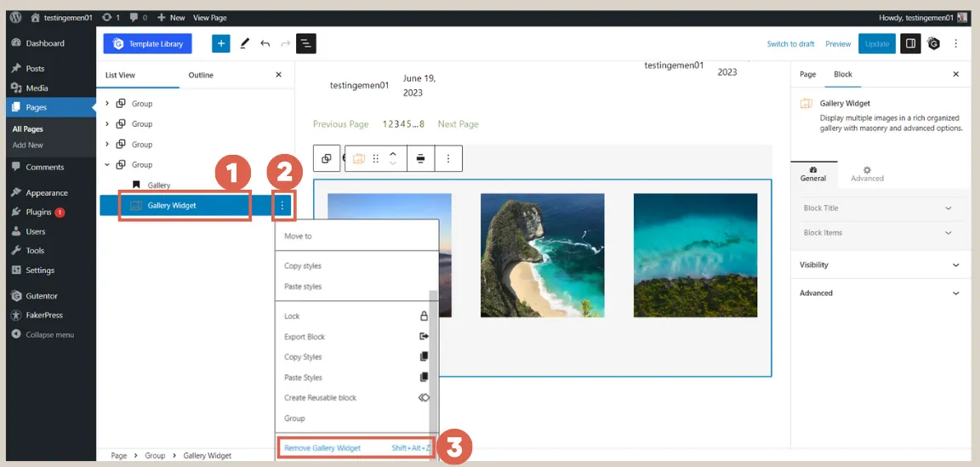The image size is (980, 467).
Task: Open the Gutentor icon in top toolbar
Action: pos(934,43)
